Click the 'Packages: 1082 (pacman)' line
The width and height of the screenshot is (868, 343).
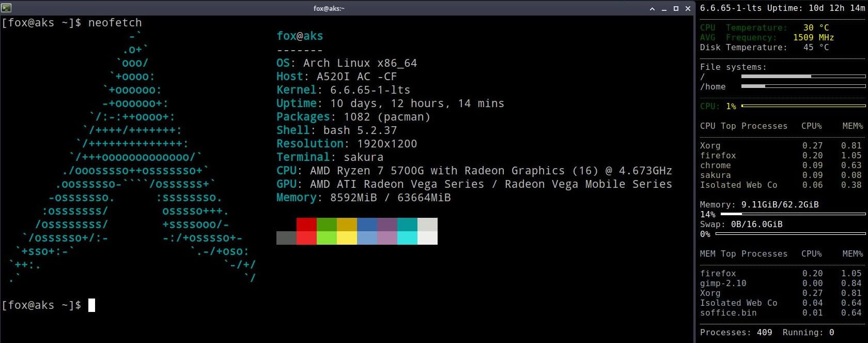[x=353, y=117]
